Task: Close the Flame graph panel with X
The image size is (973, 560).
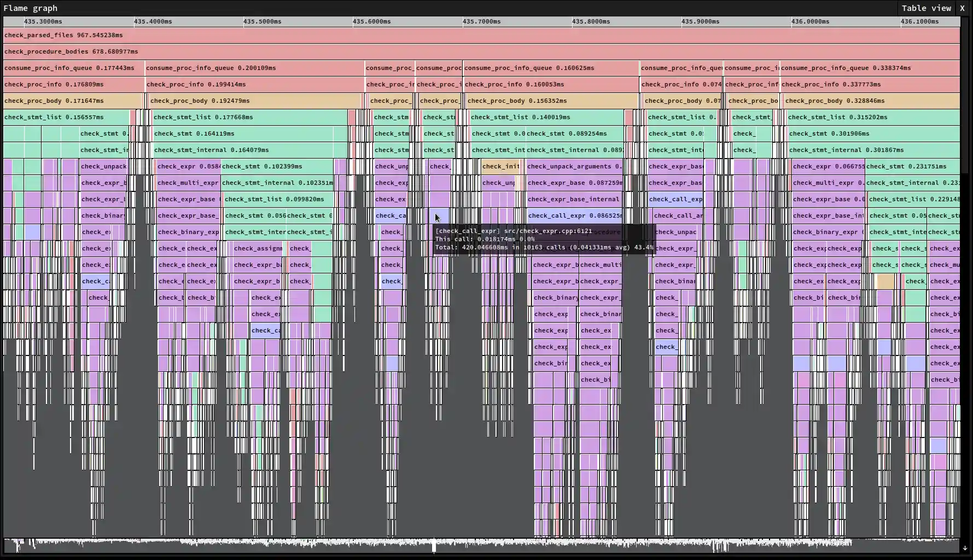Action: click(x=963, y=8)
